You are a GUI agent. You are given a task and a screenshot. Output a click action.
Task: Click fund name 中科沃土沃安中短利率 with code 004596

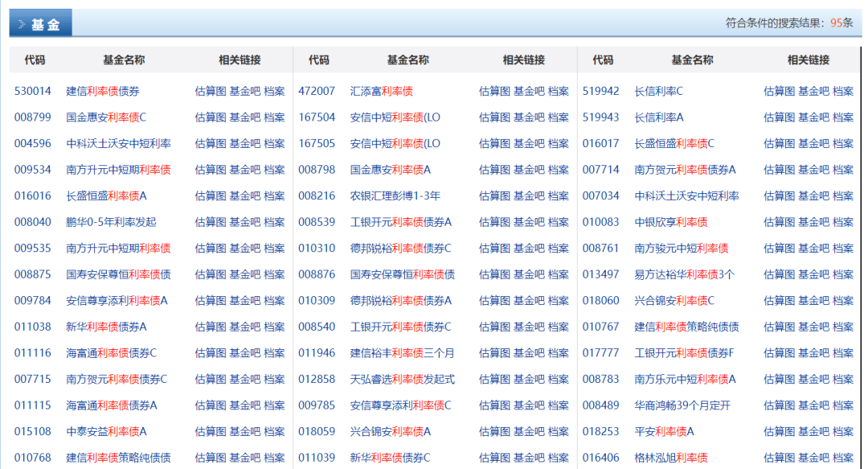(118, 143)
